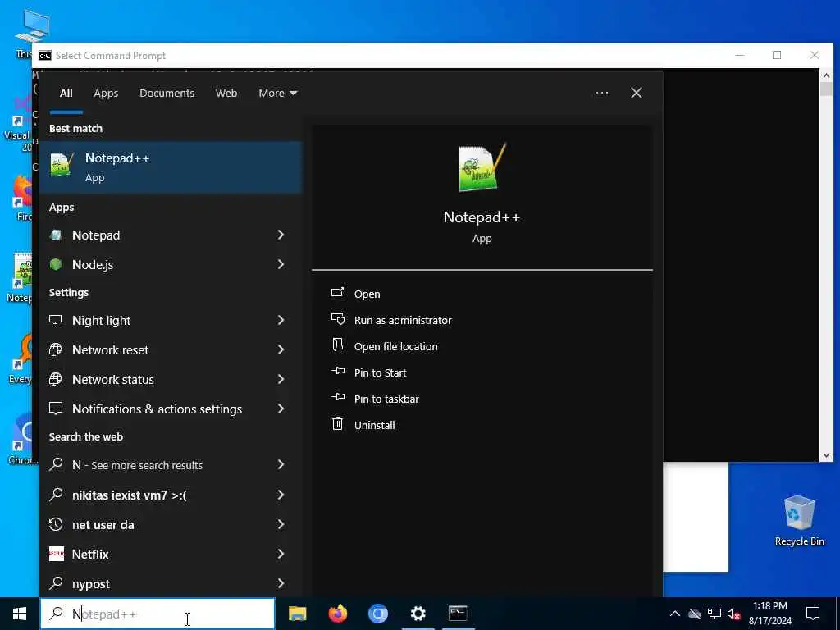
Task: Click Command Prompt scrollbar down arrow
Action: coord(826,455)
